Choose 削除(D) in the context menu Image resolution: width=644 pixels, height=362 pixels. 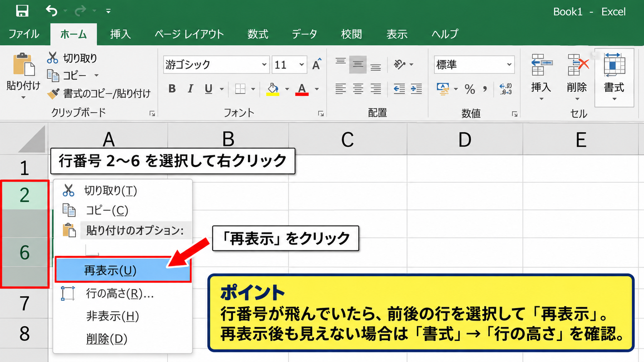pyautogui.click(x=122, y=339)
